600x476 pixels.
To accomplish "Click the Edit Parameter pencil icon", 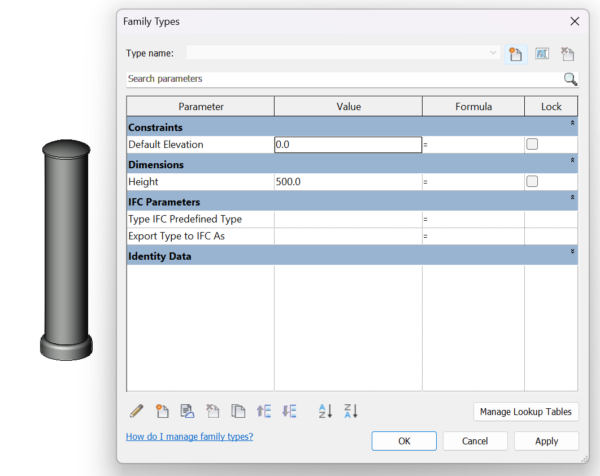I will point(137,411).
